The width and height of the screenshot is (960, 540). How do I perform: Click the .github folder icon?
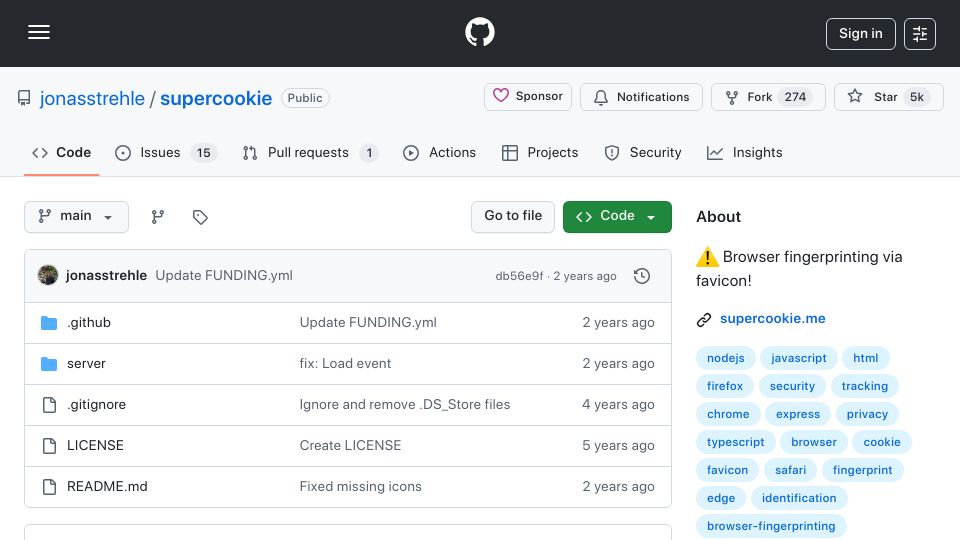pos(49,323)
